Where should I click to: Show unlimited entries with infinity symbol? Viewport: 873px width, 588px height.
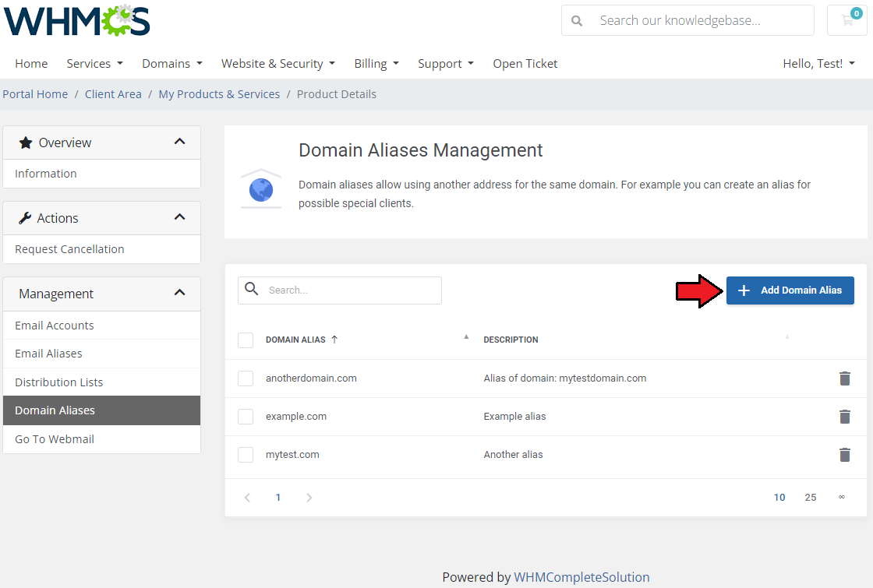coord(842,497)
